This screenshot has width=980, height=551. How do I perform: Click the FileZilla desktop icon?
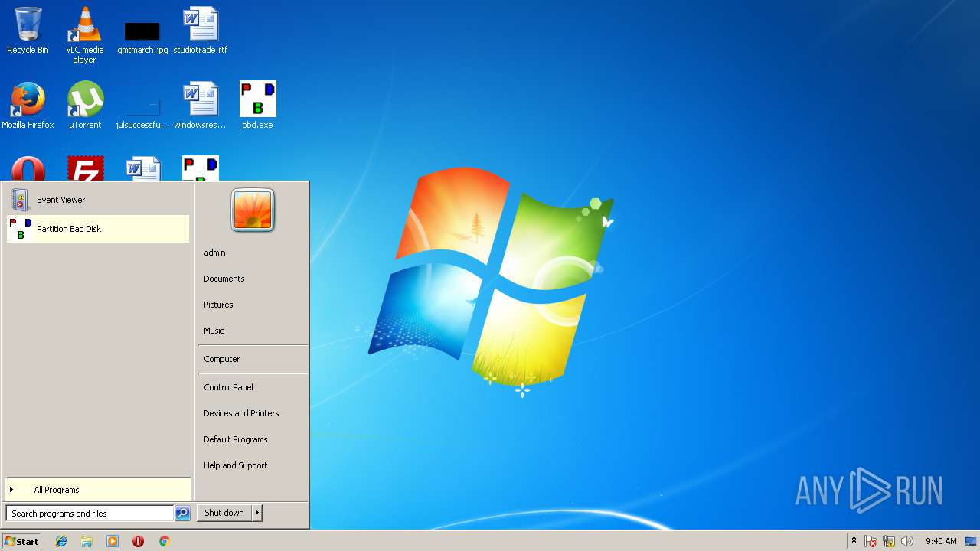coord(85,168)
